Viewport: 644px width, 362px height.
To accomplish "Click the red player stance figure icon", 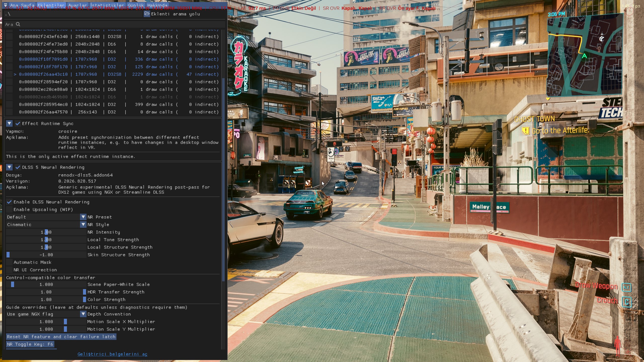I will pyautogui.click(x=617, y=346).
